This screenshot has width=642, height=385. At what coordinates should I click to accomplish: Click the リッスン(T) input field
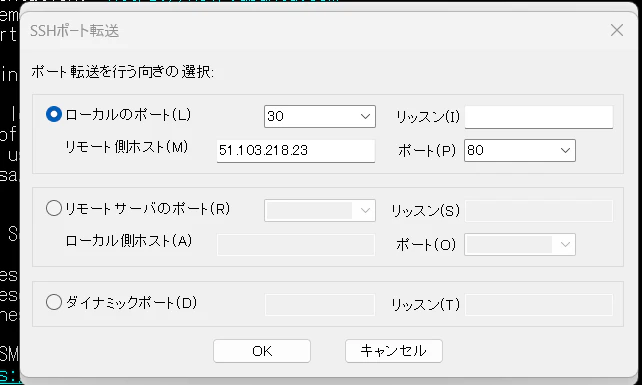[539, 305]
